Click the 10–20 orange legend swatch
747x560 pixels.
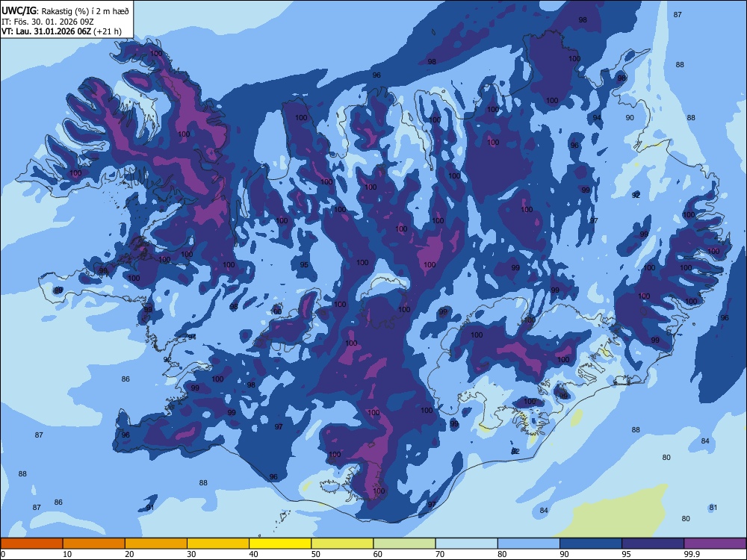click(94, 544)
